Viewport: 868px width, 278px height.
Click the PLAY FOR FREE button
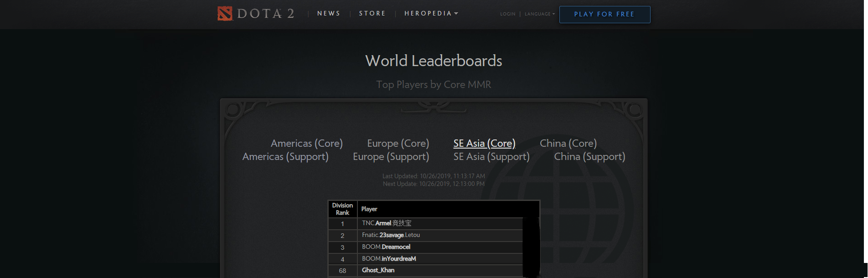604,14
